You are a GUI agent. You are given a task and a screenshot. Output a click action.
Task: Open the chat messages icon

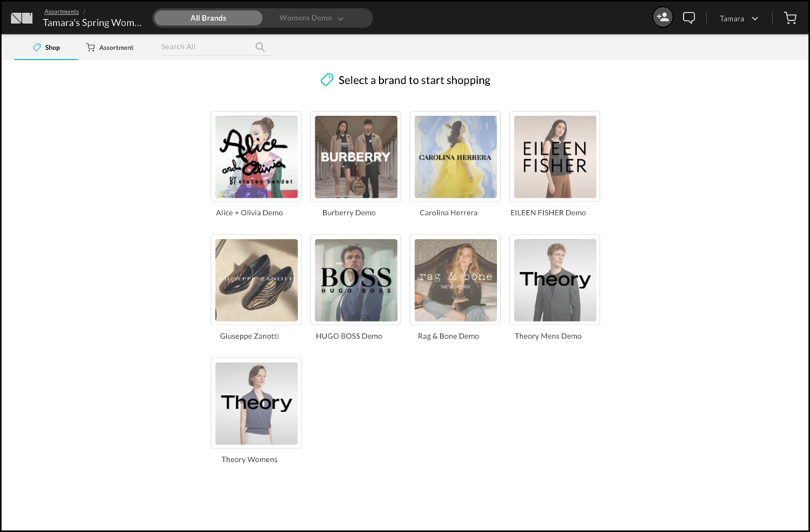tap(688, 18)
